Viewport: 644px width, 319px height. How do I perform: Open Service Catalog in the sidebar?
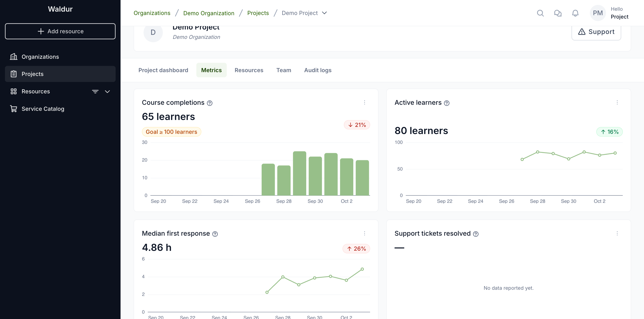click(x=60, y=109)
